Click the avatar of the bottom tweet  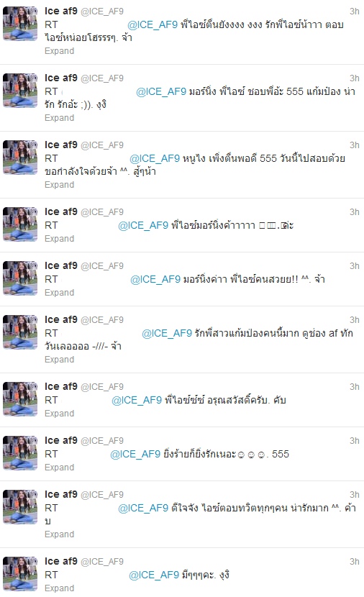[20, 574]
